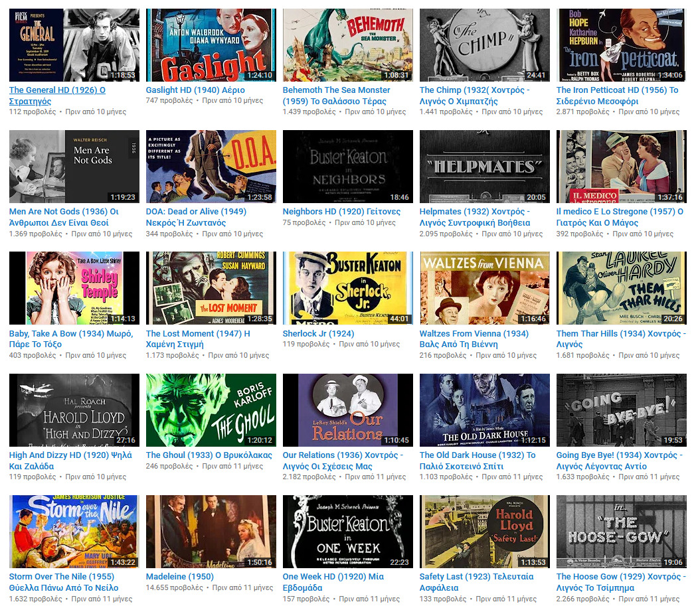The image size is (700, 608).
Task: Open One Week HD title link
Action: (333, 581)
